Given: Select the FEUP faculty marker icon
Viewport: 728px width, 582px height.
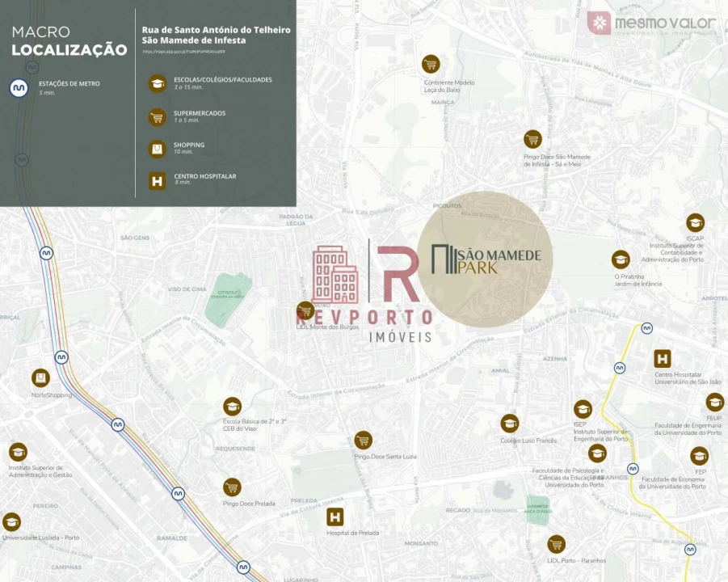Looking at the screenshot, I should (714, 403).
